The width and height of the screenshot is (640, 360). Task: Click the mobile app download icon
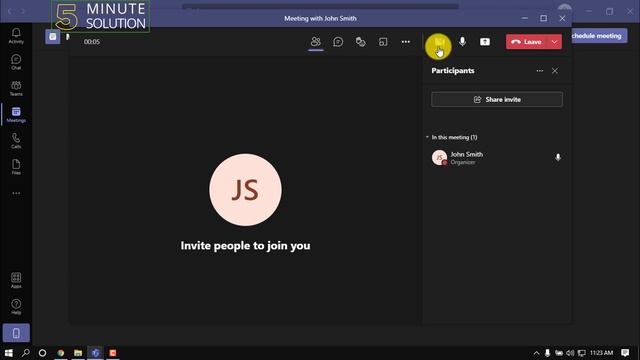point(16,333)
